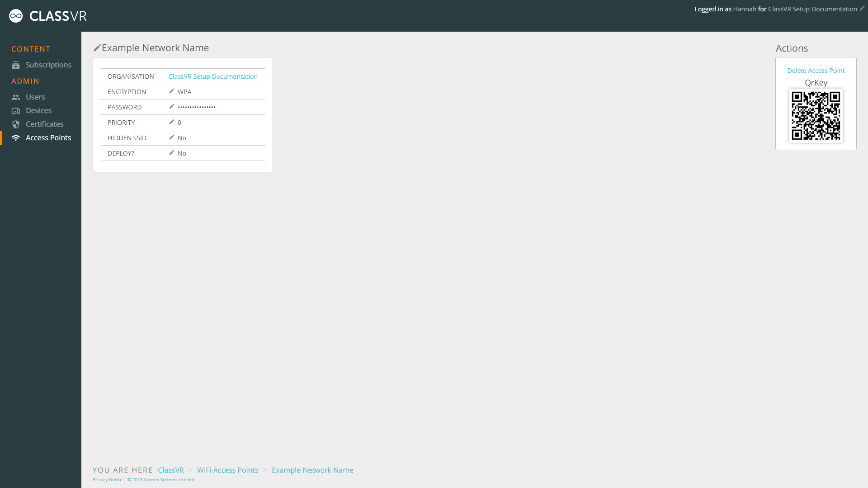Click the PASSWORD row label

124,107
